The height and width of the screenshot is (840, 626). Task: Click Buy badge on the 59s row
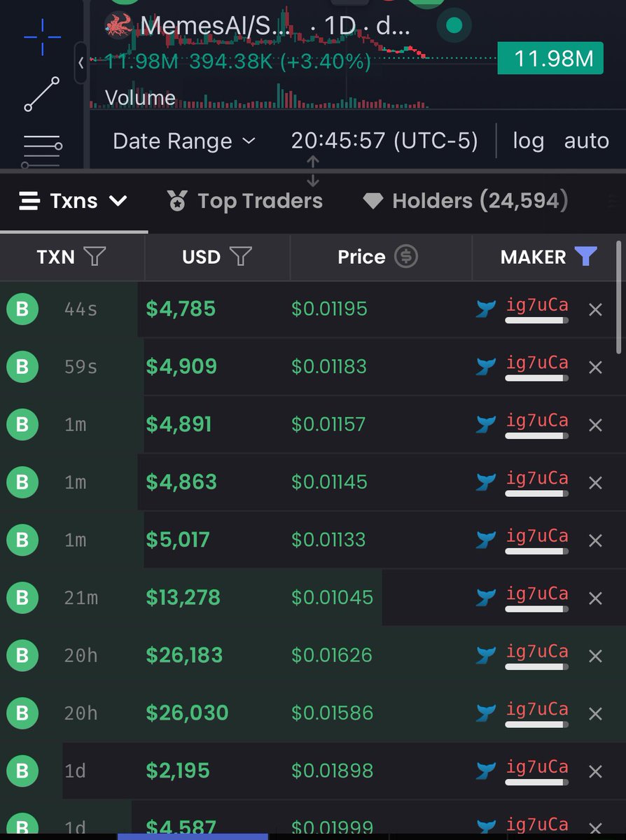pos(22,367)
